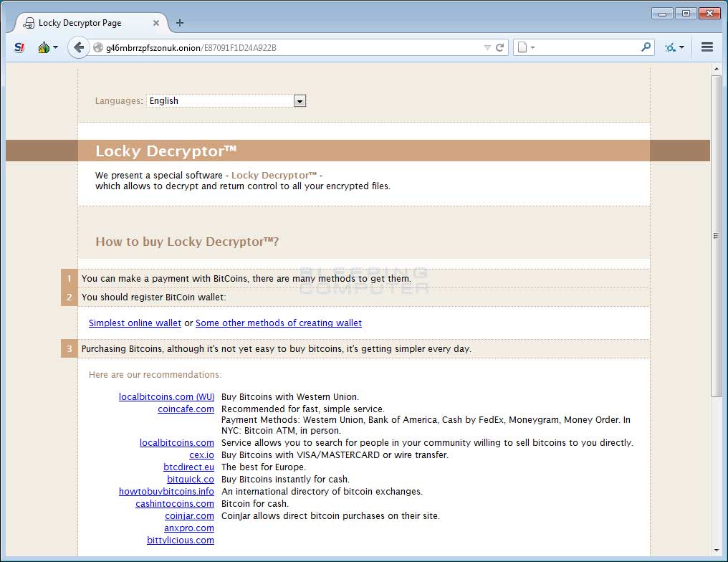Open a new tab with plus button
The image size is (728, 562).
(x=180, y=23)
